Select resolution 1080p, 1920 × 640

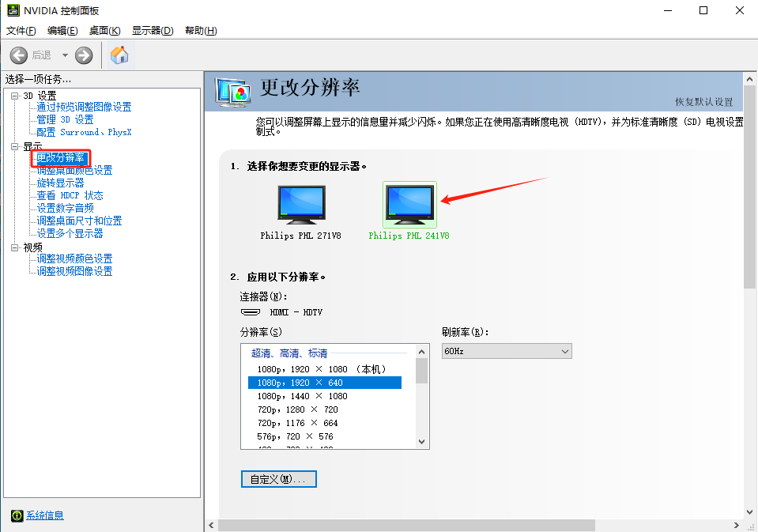(325, 383)
